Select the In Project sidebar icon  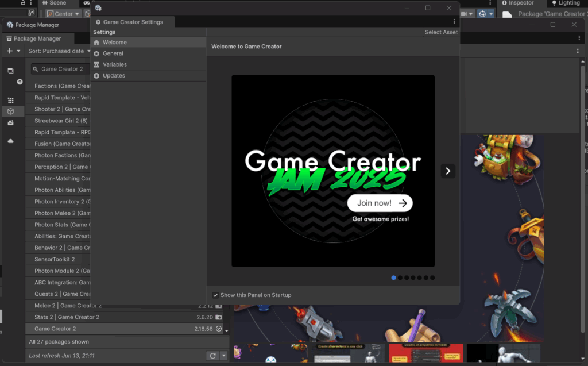(x=10, y=71)
